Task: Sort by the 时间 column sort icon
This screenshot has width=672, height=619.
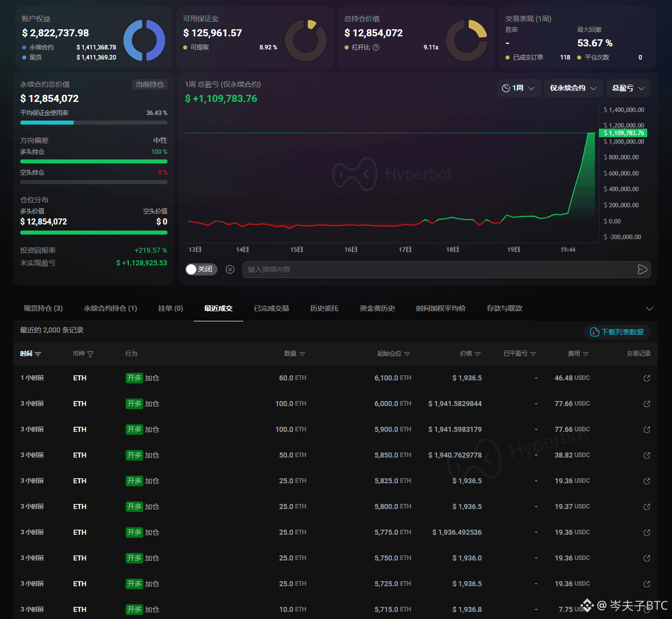Action: click(38, 354)
